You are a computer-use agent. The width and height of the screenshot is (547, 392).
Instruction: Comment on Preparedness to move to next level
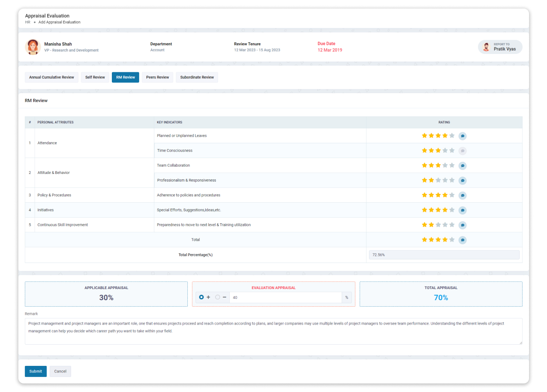[x=463, y=225]
